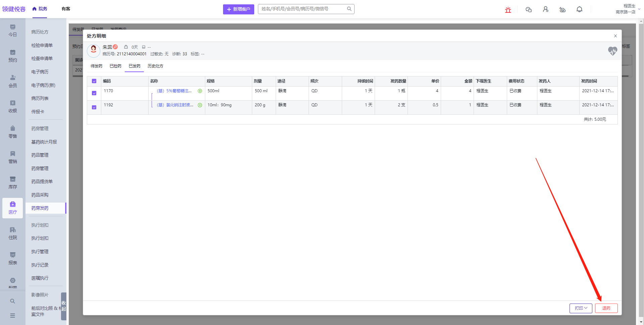Viewport: 644px width, 325px height.
Task: Click the 退药 button
Action: 606,308
